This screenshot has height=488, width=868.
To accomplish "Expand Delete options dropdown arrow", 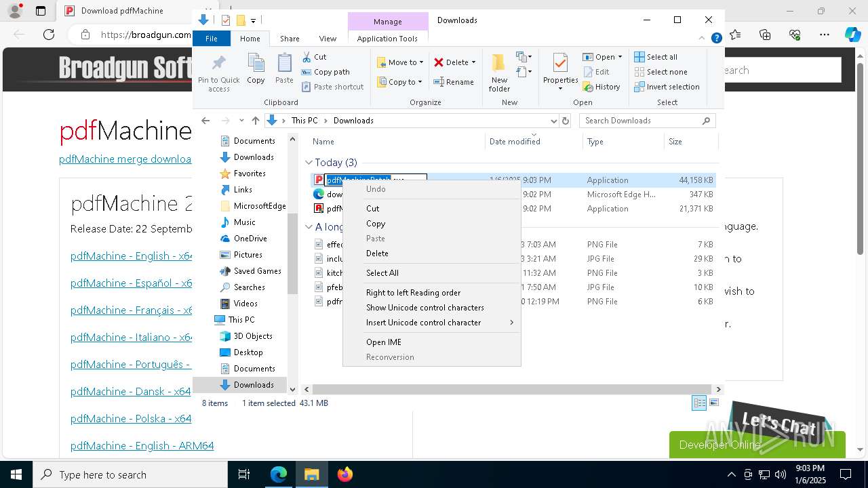I will 473,62.
